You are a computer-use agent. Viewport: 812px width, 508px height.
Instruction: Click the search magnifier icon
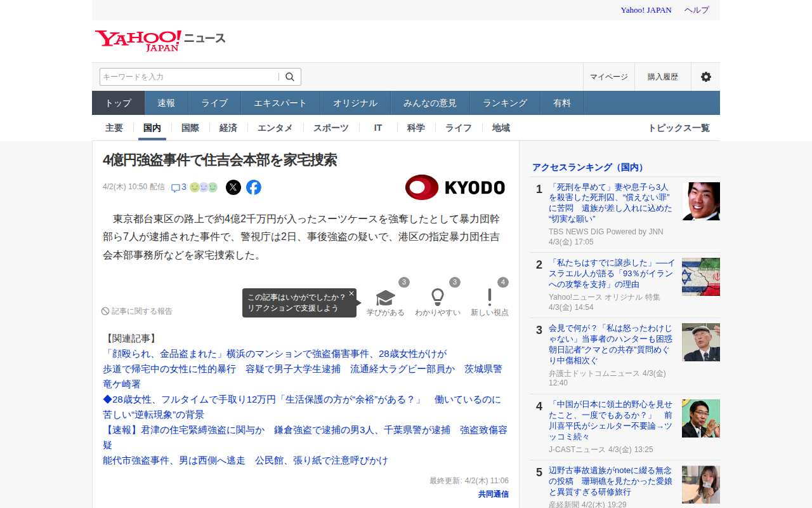tap(290, 77)
